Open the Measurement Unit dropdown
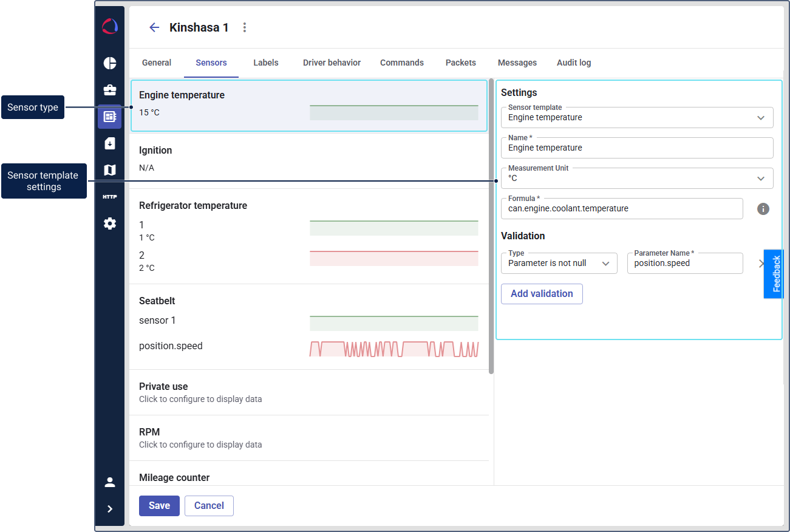 (x=637, y=179)
